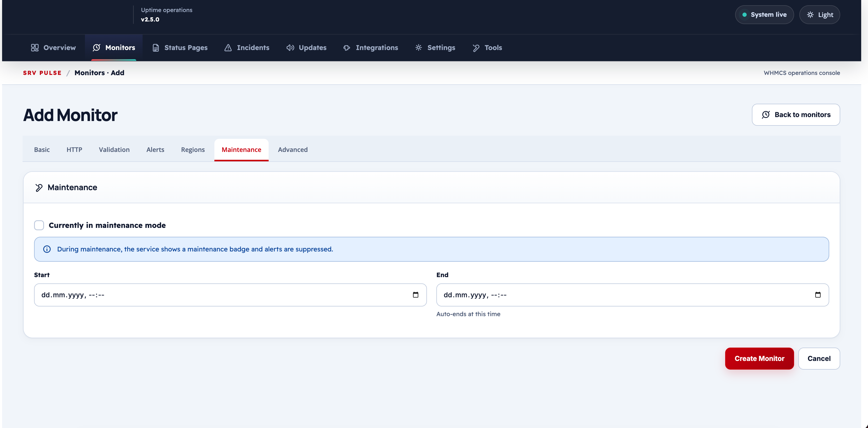The width and height of the screenshot is (868, 428).
Task: Select the Maintenance tab
Action: tap(241, 150)
